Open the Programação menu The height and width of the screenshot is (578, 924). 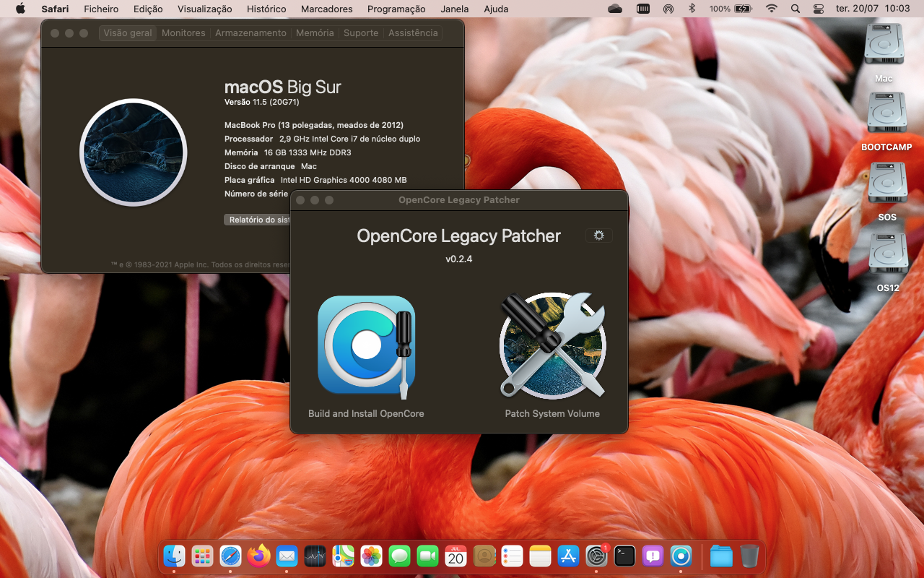coord(396,9)
